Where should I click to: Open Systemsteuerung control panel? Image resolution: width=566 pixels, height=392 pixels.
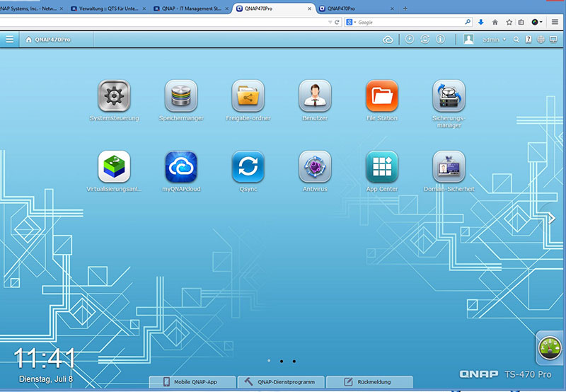[x=114, y=96]
